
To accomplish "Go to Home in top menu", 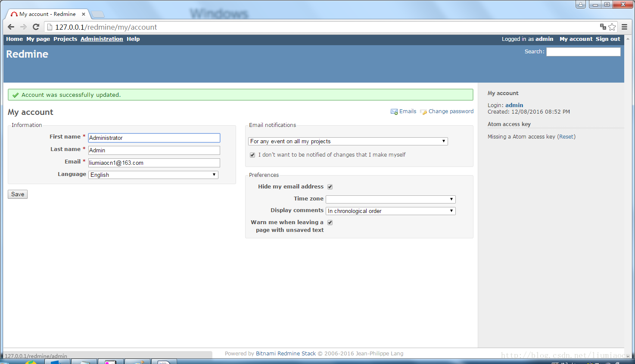I will click(x=14, y=39).
